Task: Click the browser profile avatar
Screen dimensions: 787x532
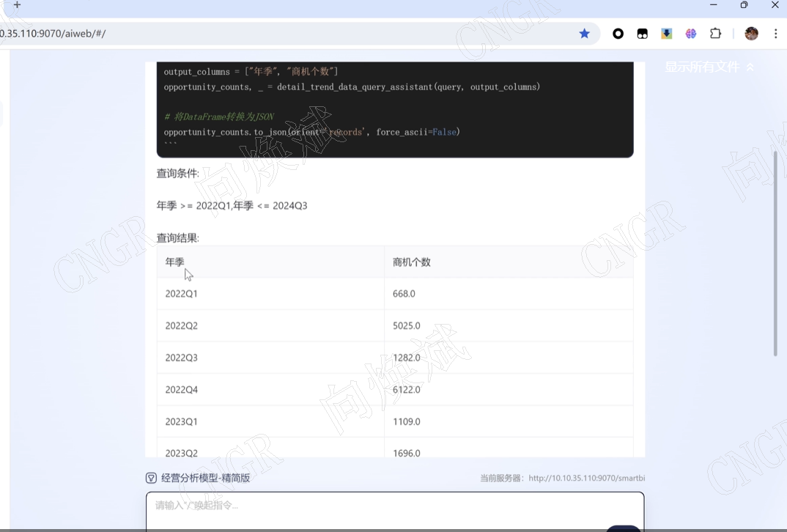Action: coord(751,34)
